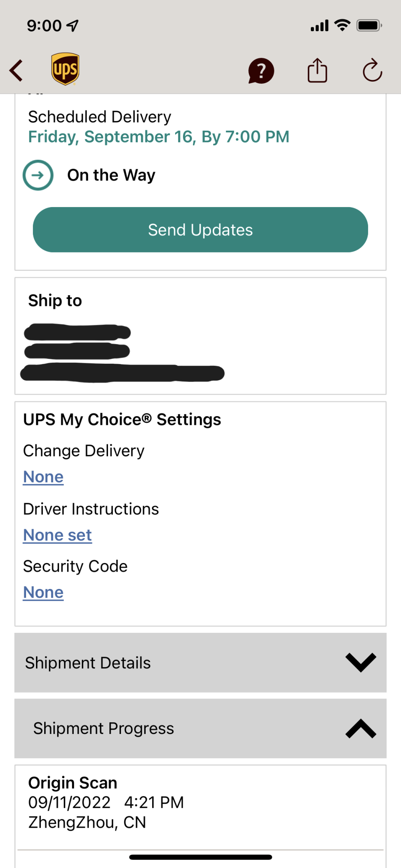Viewport: 401px width, 868px height.
Task: Tap the Wi-Fi status icon
Action: tap(342, 25)
